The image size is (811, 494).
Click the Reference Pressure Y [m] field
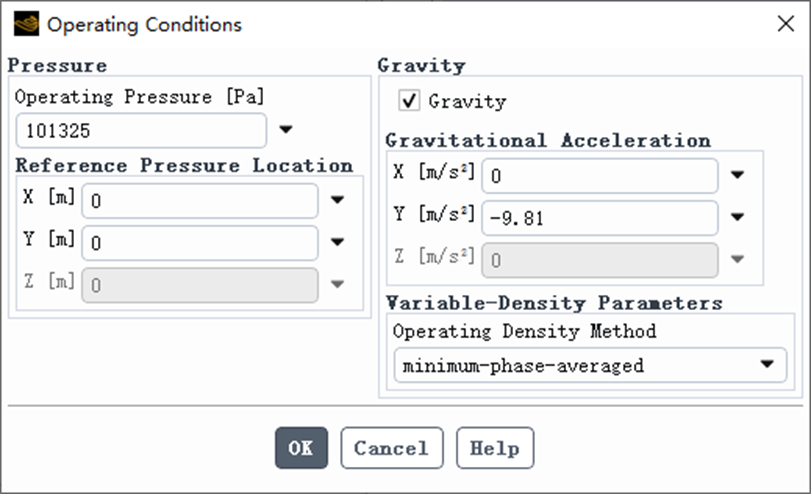pyautogui.click(x=200, y=243)
